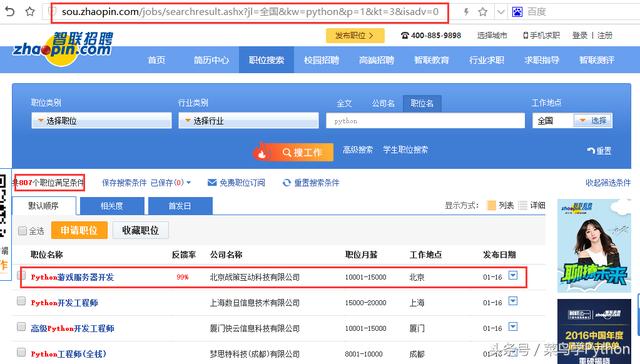Select 默认顺序 sort tab

(x=44, y=206)
